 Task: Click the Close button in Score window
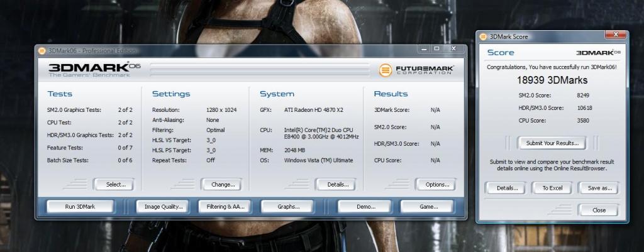click(x=598, y=210)
